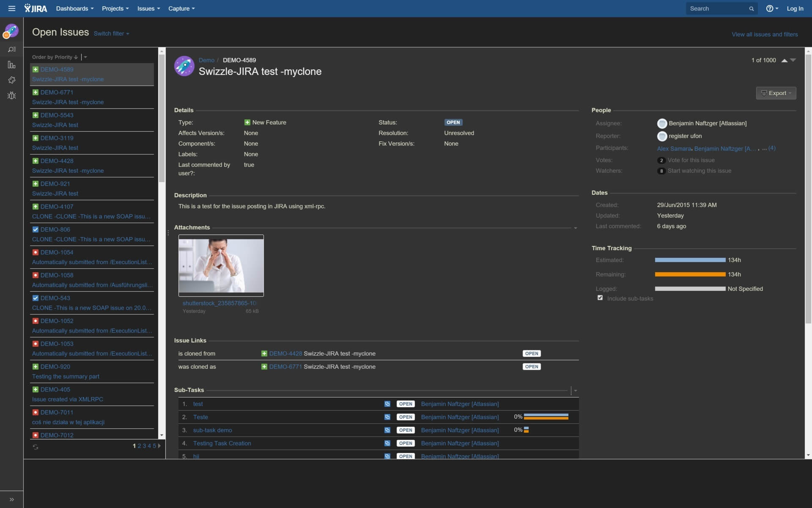This screenshot has width=812, height=508.
Task: Click the issue detail scrollbar
Action: point(808,188)
